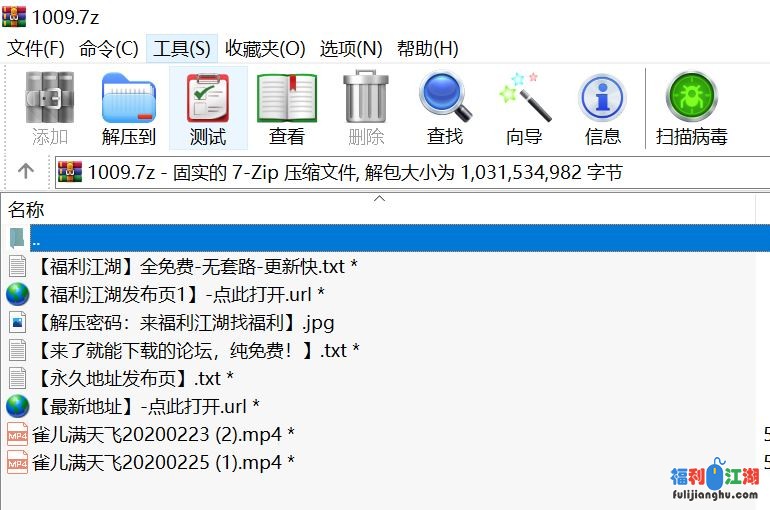
Task: Launch the 向导 (Wizard) wand icon
Action: click(524, 108)
